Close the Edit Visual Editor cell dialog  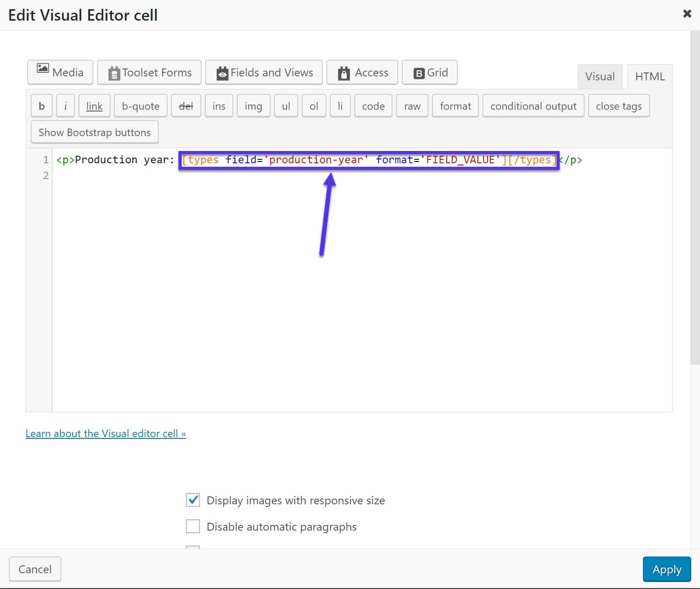[687, 14]
